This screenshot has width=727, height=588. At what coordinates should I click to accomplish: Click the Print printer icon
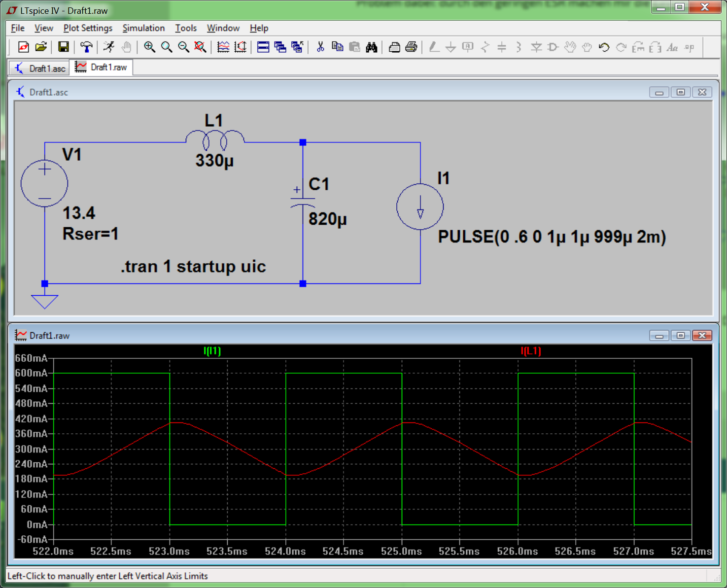pos(411,47)
